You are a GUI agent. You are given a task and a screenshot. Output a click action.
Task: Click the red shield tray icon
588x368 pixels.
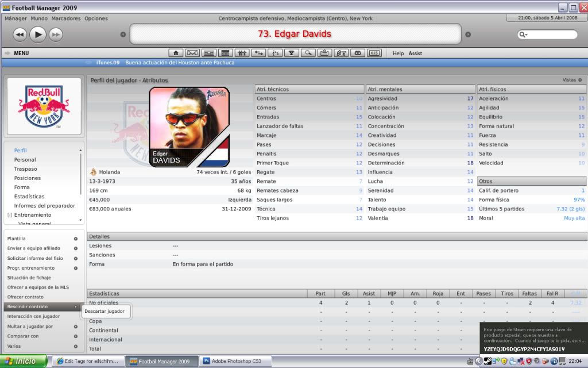click(529, 361)
